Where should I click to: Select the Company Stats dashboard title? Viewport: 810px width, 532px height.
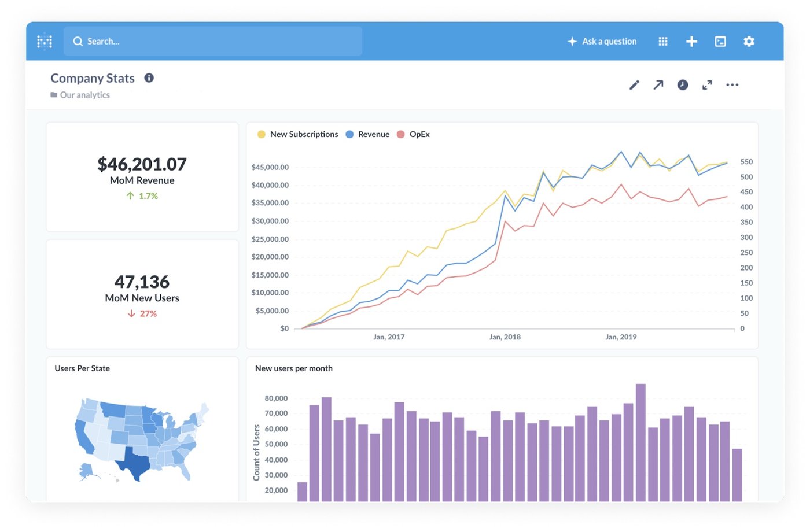(x=93, y=77)
